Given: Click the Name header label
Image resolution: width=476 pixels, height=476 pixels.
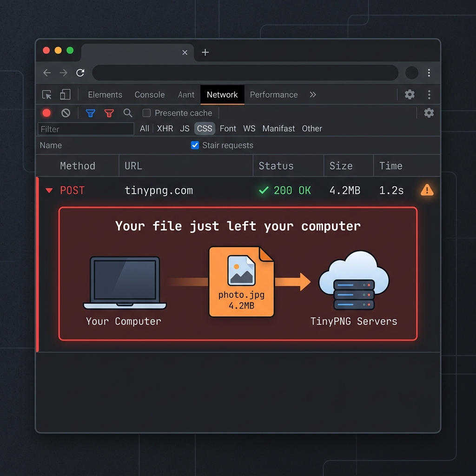Looking at the screenshot, I should 51,145.
